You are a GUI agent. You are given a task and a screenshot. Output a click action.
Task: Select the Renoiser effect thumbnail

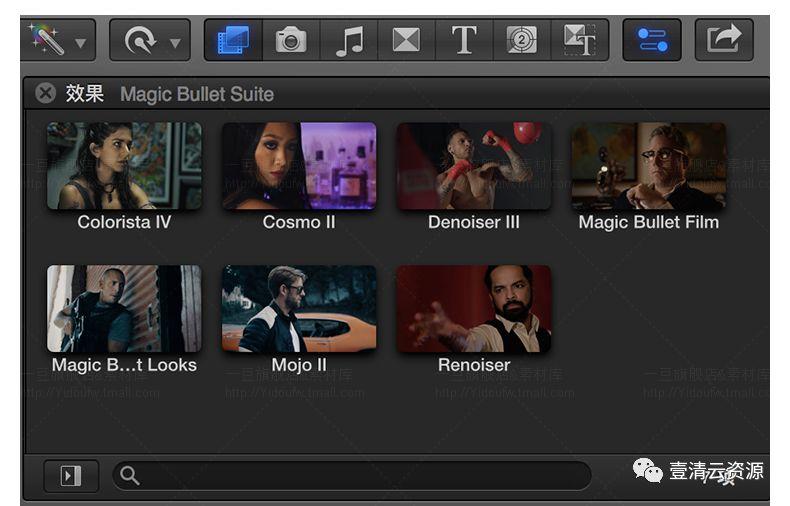pyautogui.click(x=474, y=308)
